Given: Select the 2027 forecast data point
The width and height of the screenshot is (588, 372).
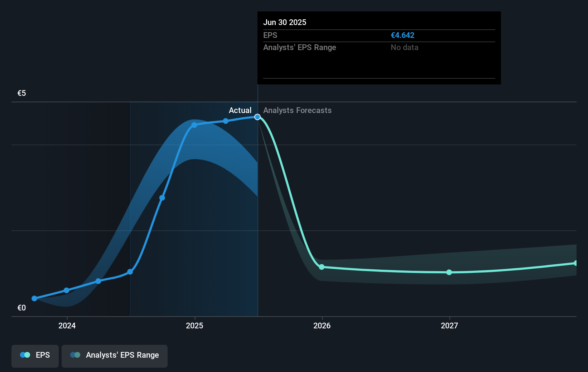Looking at the screenshot, I should 449,273.
